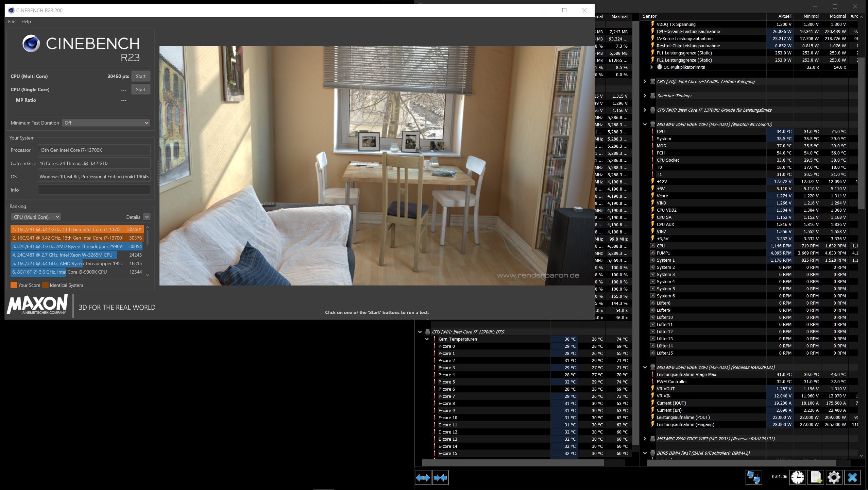The height and width of the screenshot is (490, 868).
Task: Click the CPU SA lightning bolt icon
Action: point(653,217)
